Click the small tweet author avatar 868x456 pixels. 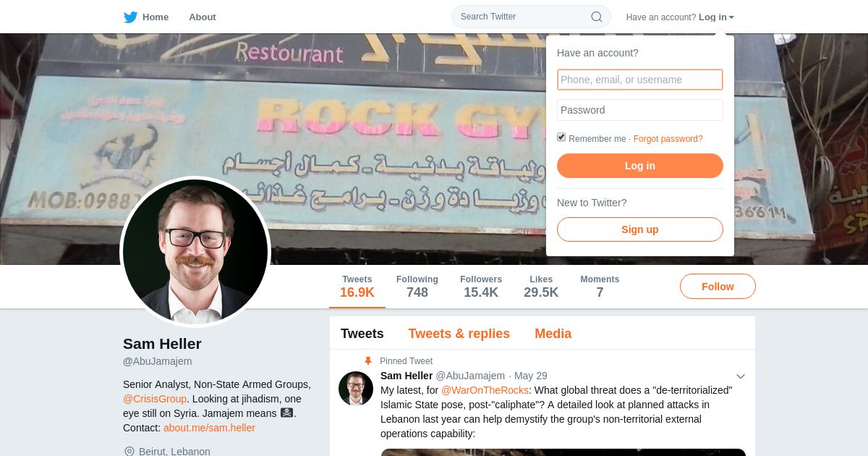356,389
